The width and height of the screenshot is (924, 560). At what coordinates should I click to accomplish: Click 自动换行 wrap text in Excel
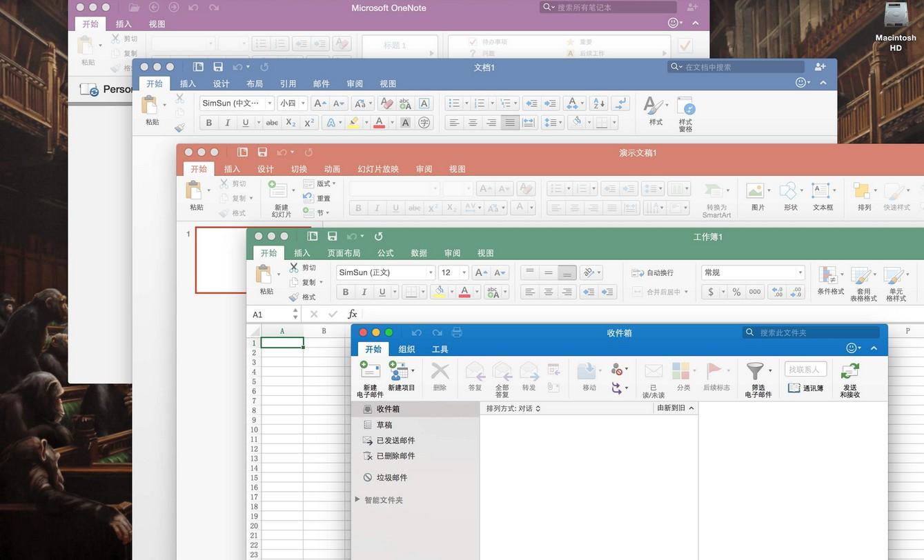point(653,273)
